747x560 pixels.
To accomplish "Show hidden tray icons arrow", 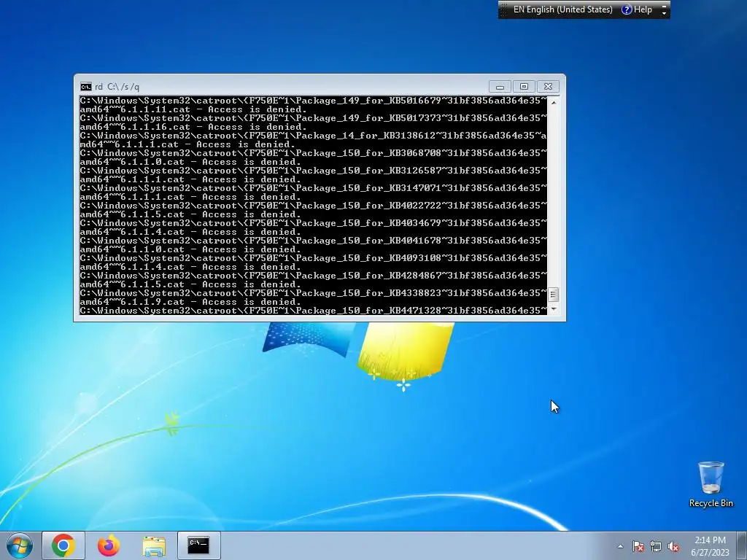I will (x=620, y=546).
